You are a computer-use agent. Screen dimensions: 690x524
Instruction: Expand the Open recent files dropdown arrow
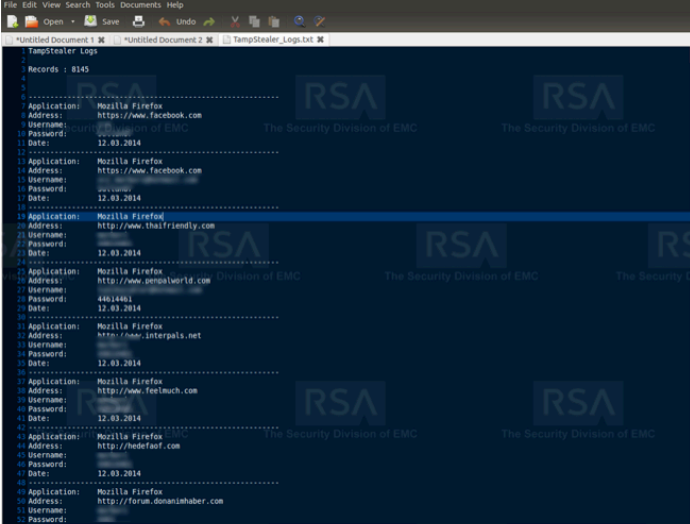(x=73, y=21)
